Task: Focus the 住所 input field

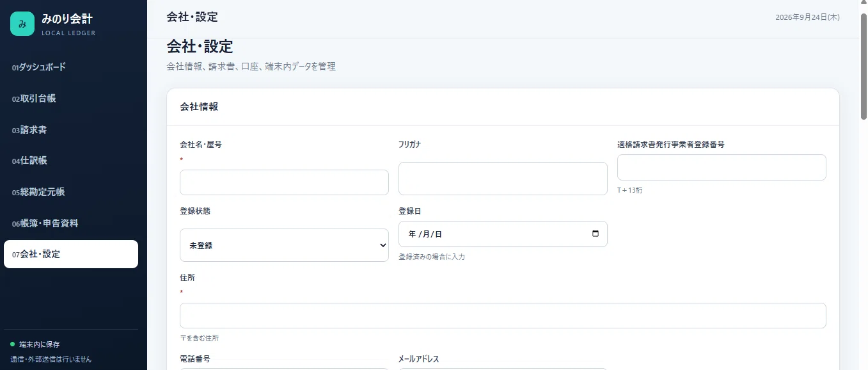Action: point(503,316)
